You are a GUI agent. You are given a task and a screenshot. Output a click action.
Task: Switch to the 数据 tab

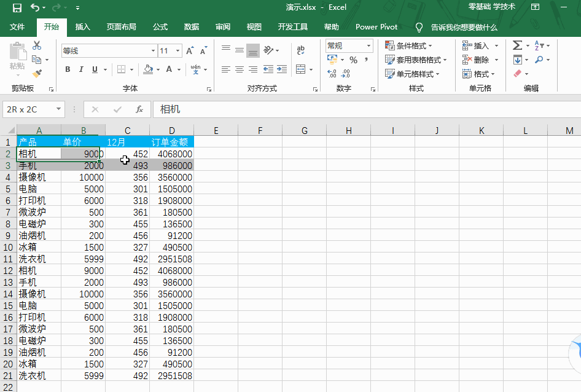[x=192, y=26]
